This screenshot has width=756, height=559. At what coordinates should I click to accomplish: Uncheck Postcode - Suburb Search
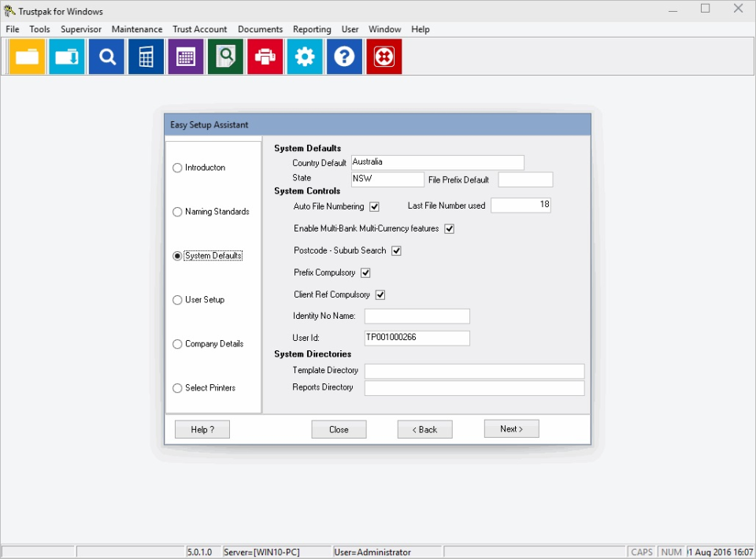(398, 250)
